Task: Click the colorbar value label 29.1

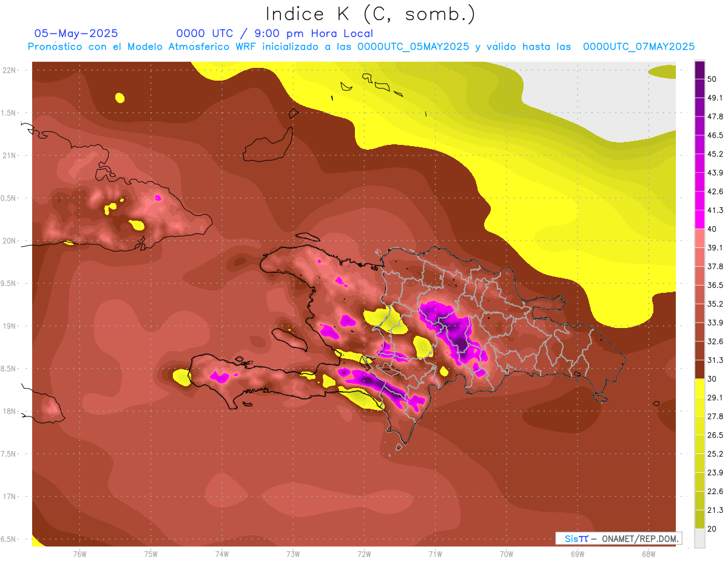Action: click(x=715, y=398)
